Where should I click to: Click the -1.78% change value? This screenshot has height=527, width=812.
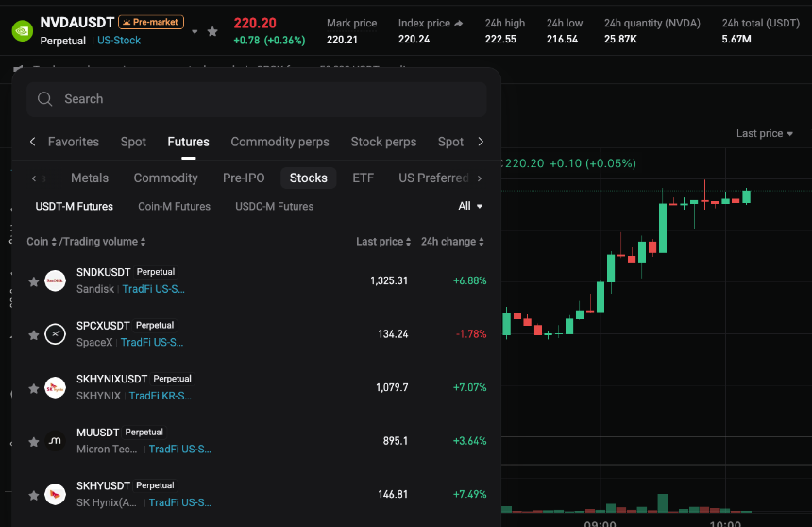[471, 334]
